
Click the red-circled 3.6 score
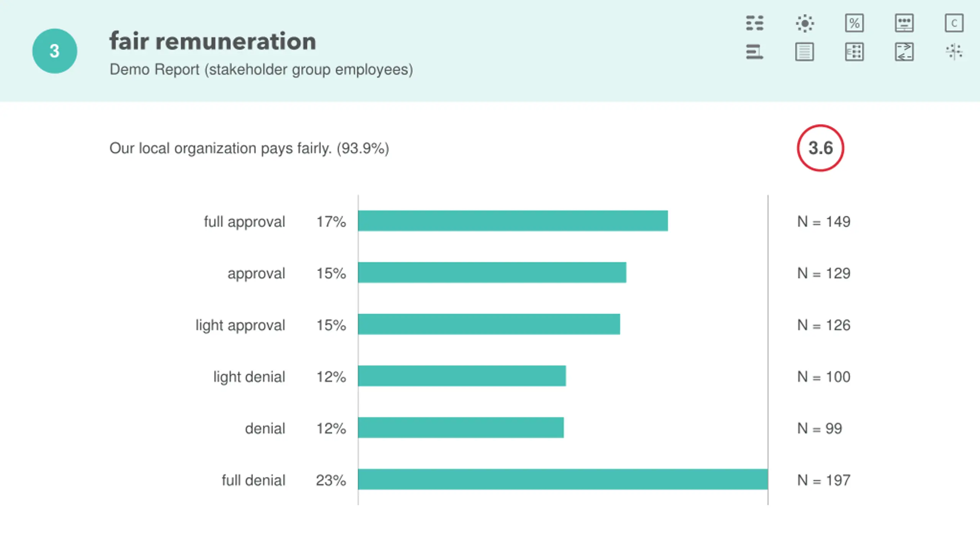tap(820, 148)
